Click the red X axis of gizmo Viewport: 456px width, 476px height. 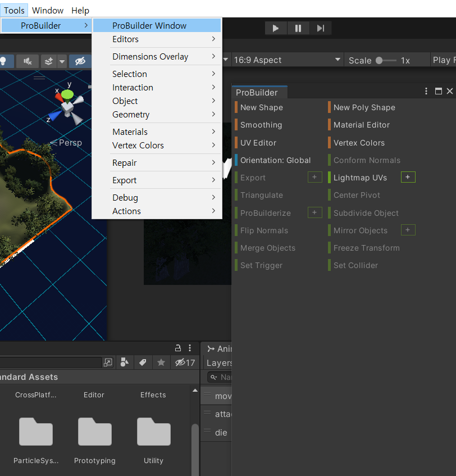[59, 97]
